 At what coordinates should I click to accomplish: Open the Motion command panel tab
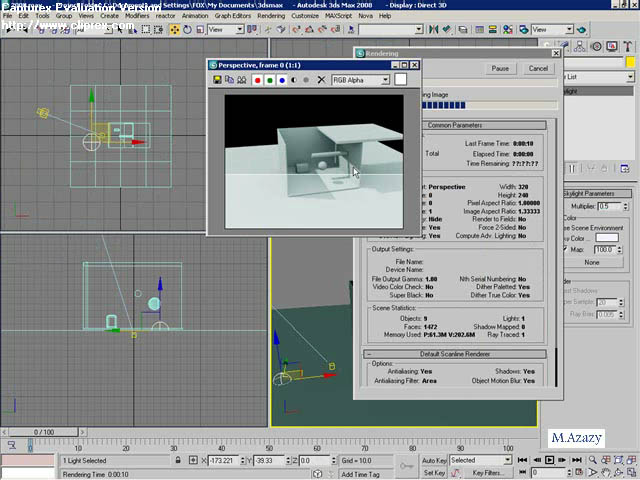(596, 47)
